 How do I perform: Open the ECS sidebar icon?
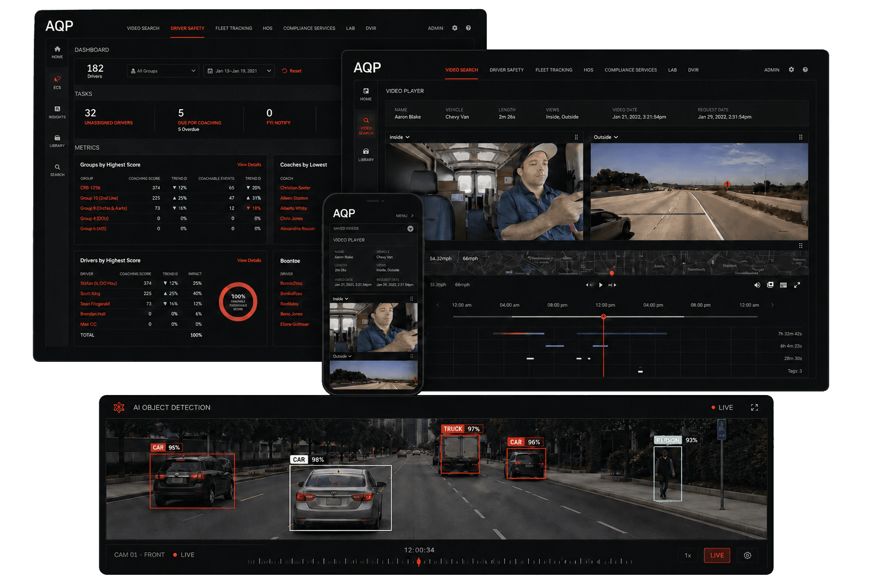point(57,82)
